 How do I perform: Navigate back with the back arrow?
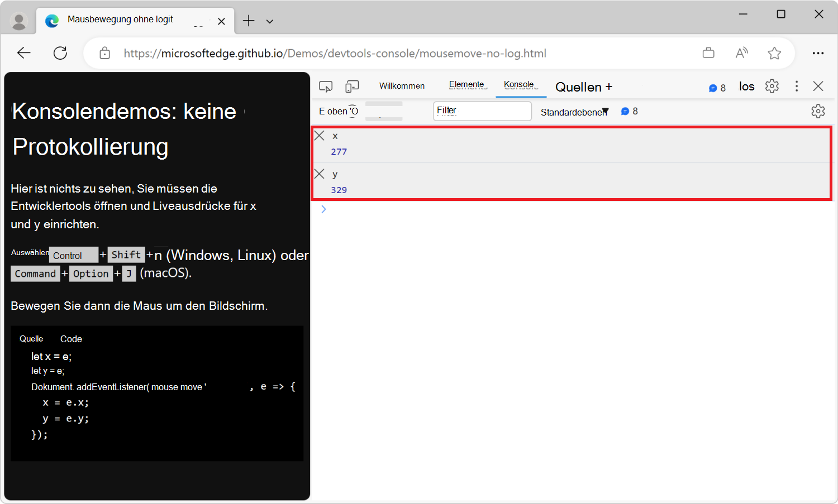click(23, 52)
